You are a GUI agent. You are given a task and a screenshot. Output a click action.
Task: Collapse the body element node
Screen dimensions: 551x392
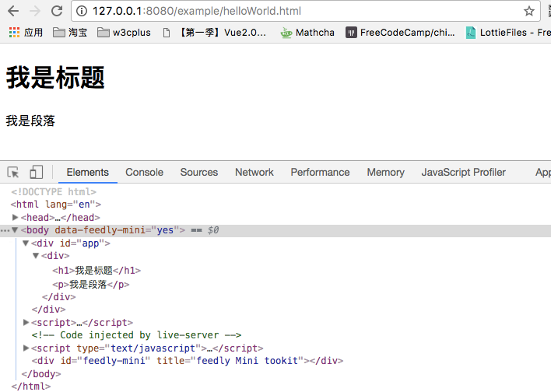click(x=15, y=230)
